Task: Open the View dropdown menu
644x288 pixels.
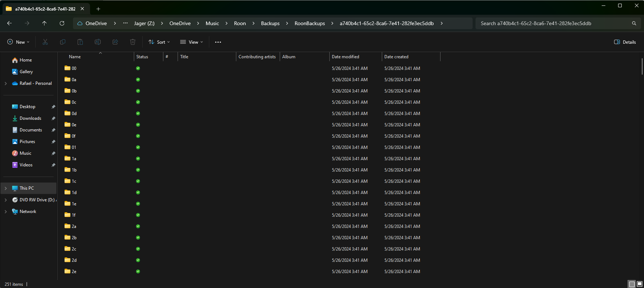Action: click(191, 42)
